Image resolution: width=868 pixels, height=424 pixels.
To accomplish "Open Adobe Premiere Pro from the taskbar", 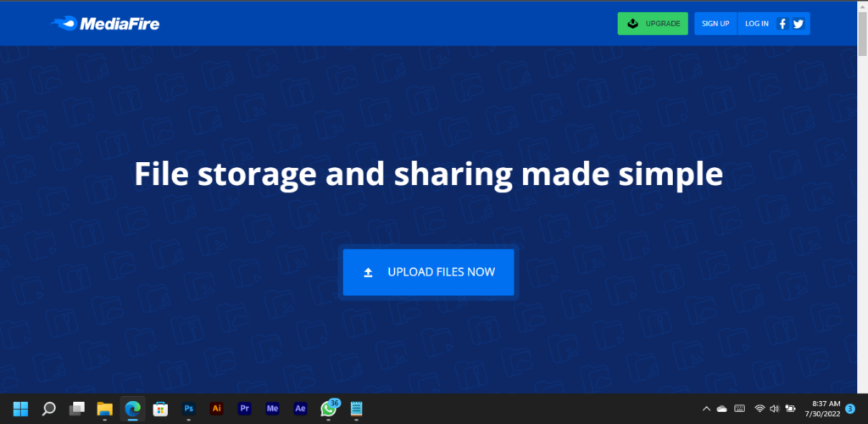I will coord(244,409).
